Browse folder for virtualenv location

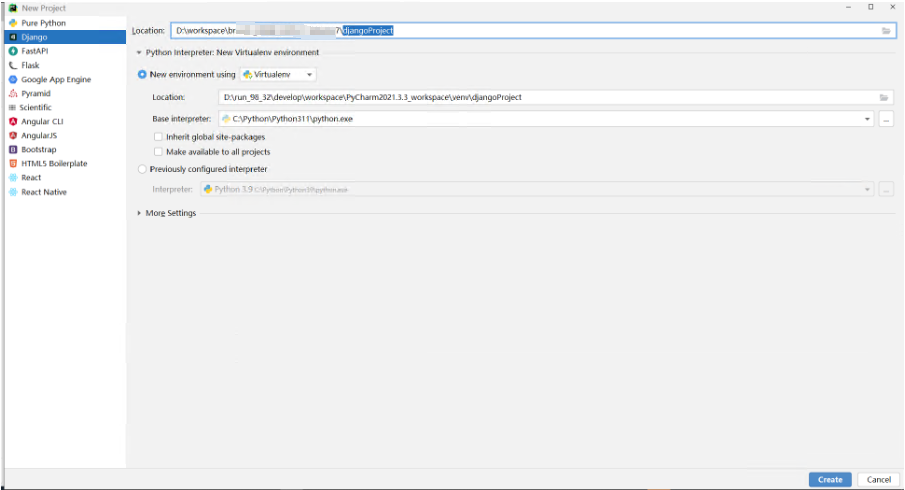tap(884, 98)
